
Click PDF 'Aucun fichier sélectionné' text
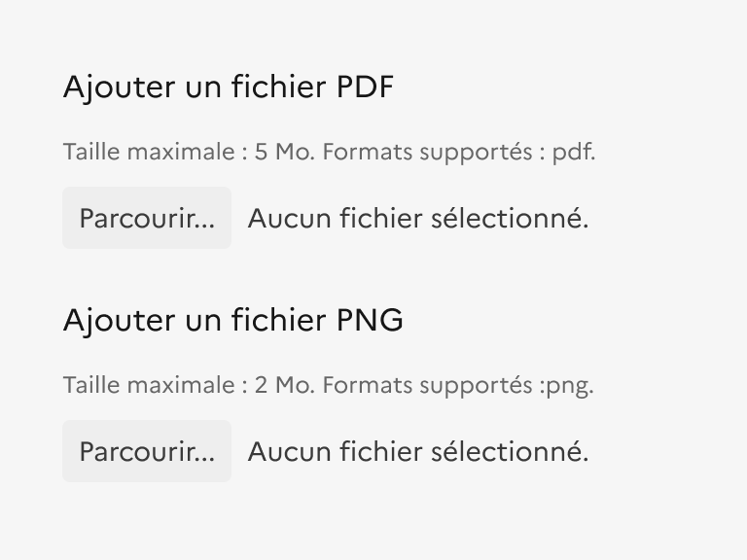[418, 219]
